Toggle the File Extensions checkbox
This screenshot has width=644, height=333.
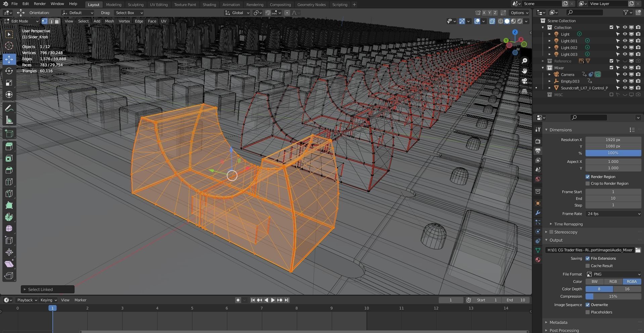coord(588,258)
